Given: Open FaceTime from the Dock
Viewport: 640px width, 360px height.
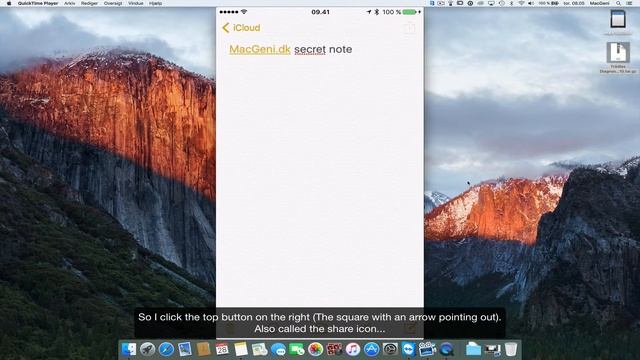Looking at the screenshot, I should [297, 349].
